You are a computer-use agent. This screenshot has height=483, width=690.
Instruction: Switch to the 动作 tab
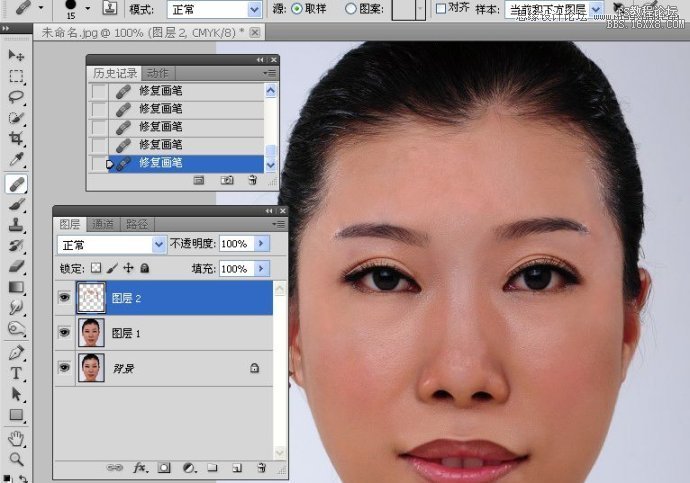(157, 73)
